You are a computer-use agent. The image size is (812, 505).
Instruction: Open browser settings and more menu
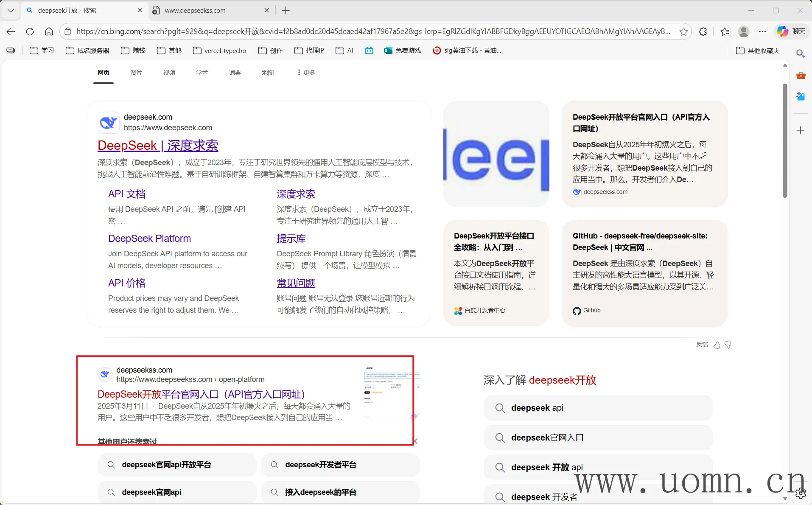[x=762, y=31]
